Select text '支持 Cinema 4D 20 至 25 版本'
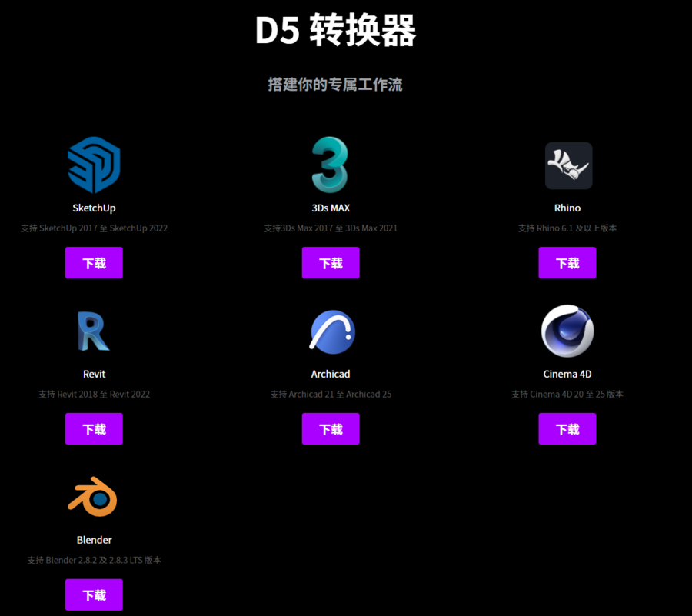 567,394
